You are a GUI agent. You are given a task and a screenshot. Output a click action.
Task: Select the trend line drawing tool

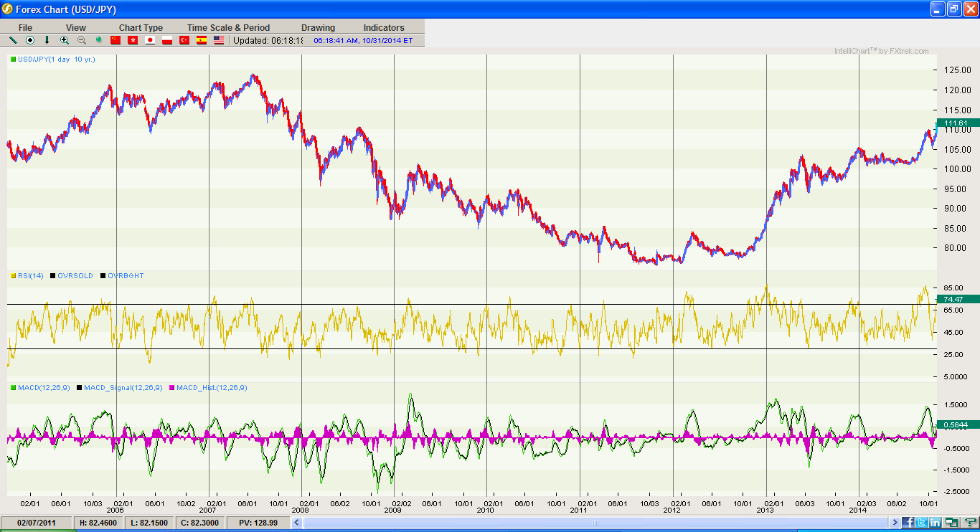13,40
